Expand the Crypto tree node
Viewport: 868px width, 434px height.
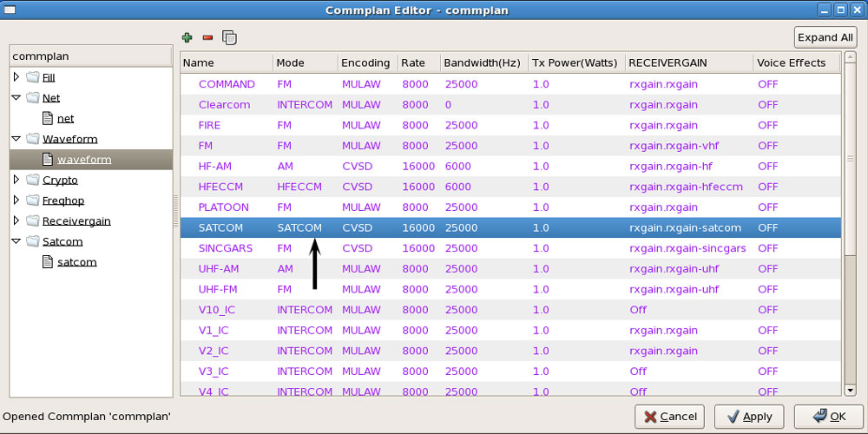pyautogui.click(x=16, y=180)
